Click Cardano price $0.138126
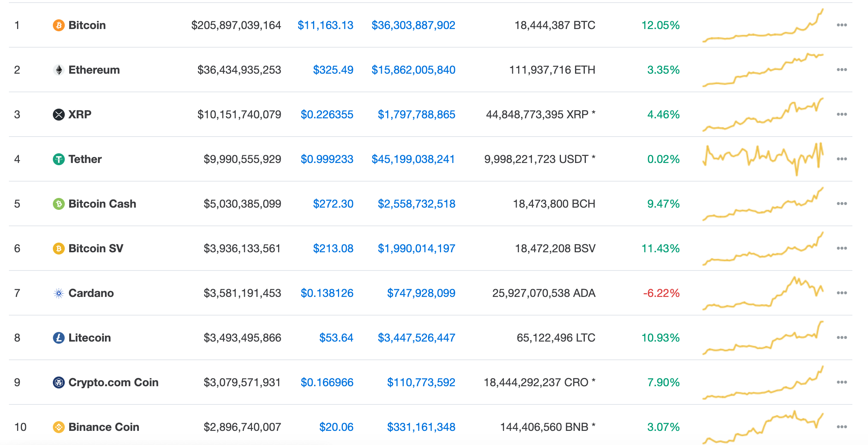868x445 pixels. [327, 293]
